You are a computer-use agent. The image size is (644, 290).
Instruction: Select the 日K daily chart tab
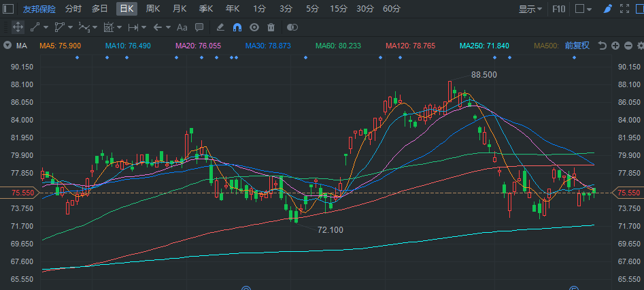126,9
